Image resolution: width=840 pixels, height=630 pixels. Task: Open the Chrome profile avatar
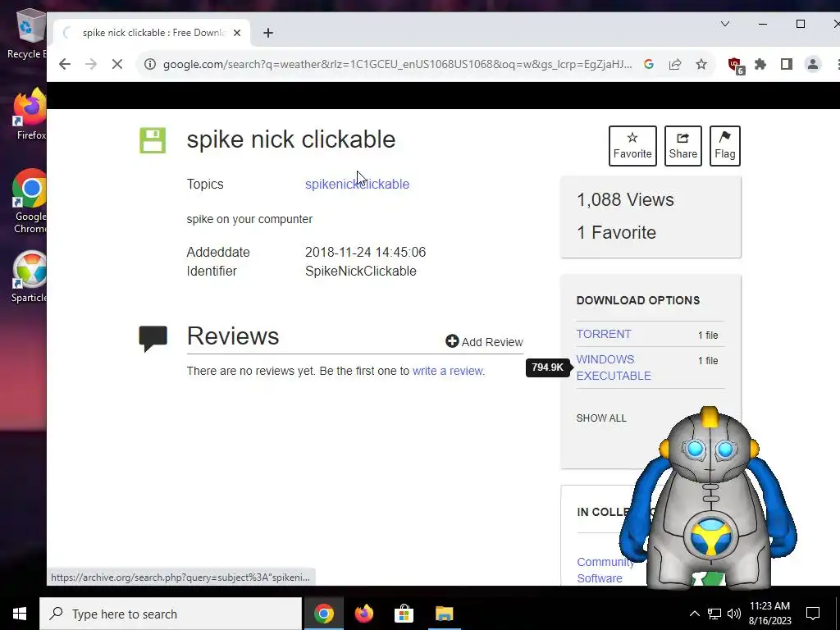(813, 64)
